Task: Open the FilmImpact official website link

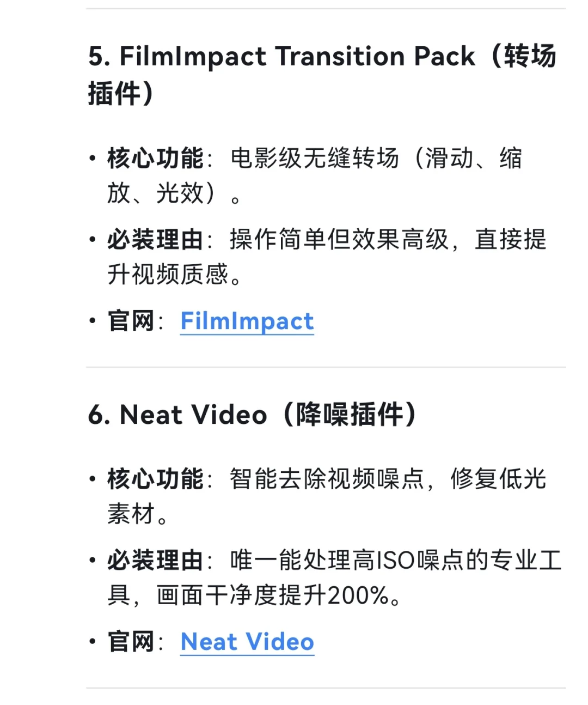Action: tap(247, 321)
